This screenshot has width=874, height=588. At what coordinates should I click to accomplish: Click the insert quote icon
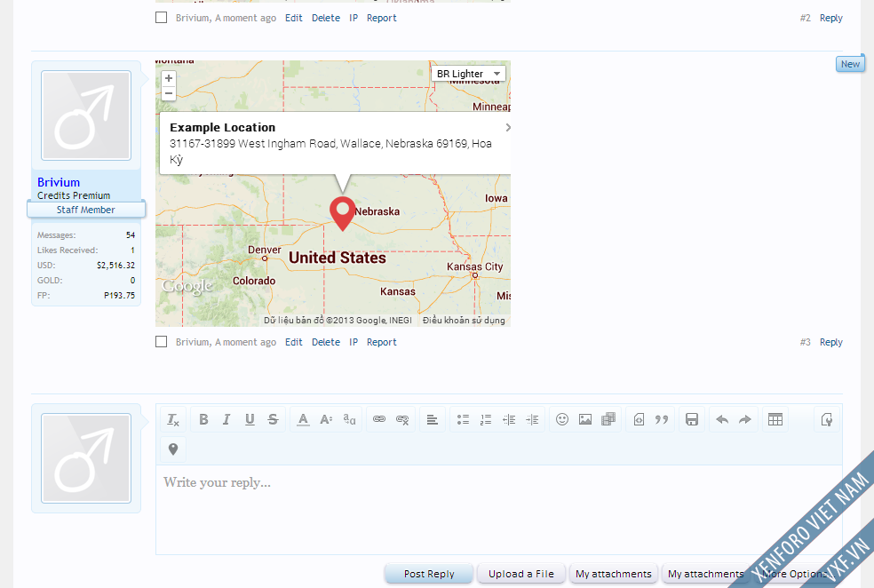(x=662, y=419)
